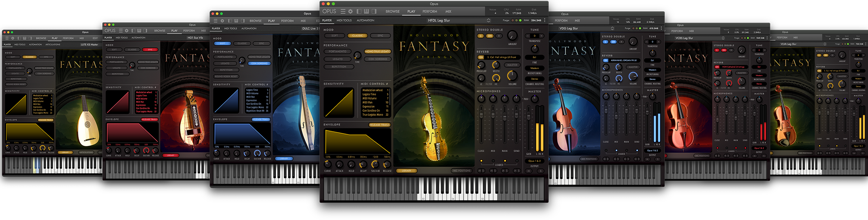Click the envelope Sustain knob in HFDL window
The height and width of the screenshot is (220, 868).
click(375, 164)
